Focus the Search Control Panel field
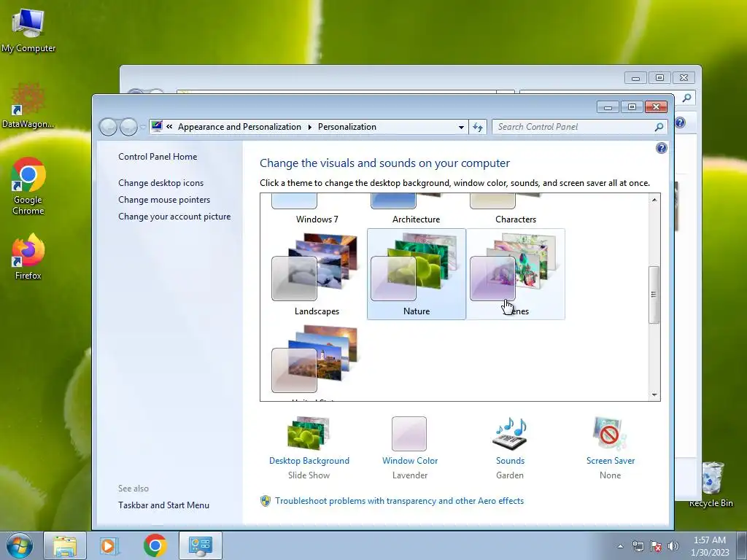This screenshot has height=560, width=747. tap(573, 127)
